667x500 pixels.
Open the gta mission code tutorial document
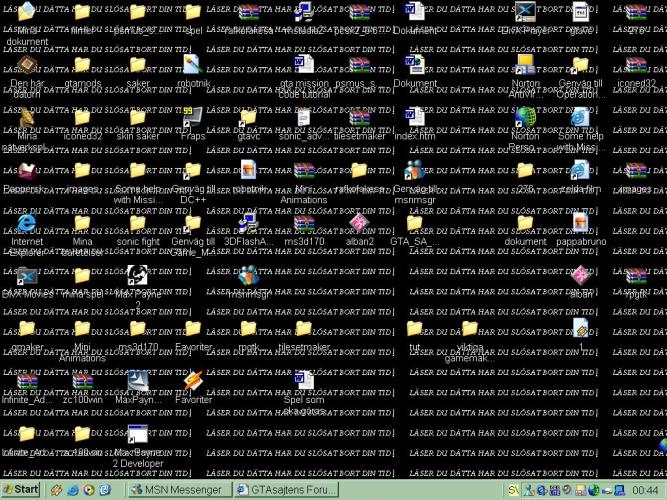pos(304,65)
